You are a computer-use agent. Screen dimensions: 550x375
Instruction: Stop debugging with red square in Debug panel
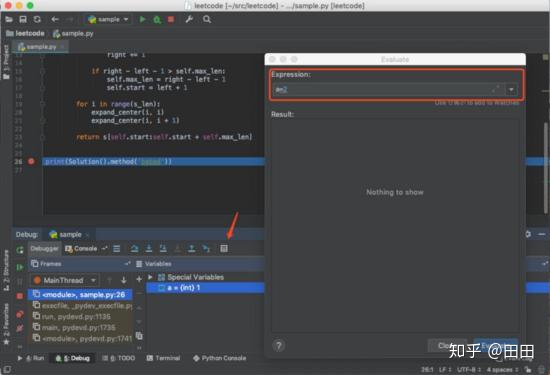[20, 296]
